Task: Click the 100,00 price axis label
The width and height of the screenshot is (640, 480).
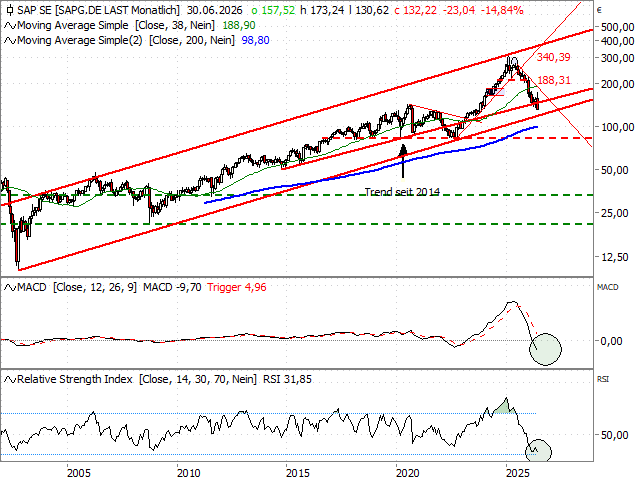Action: pyautogui.click(x=618, y=127)
